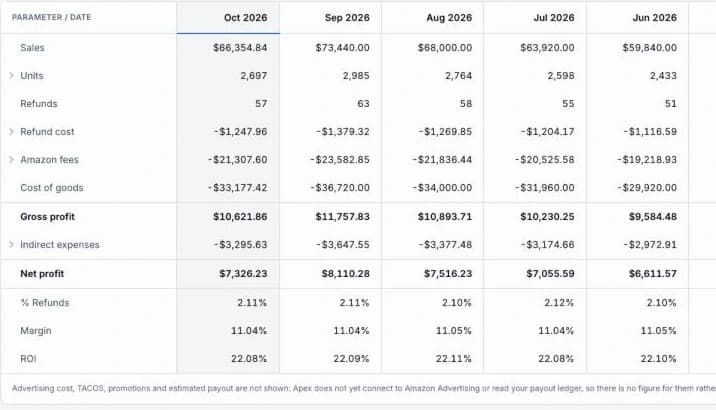Click Oct 2026 ROI value 22.08%
Viewport: 716px width, 410px height.
[249, 359]
